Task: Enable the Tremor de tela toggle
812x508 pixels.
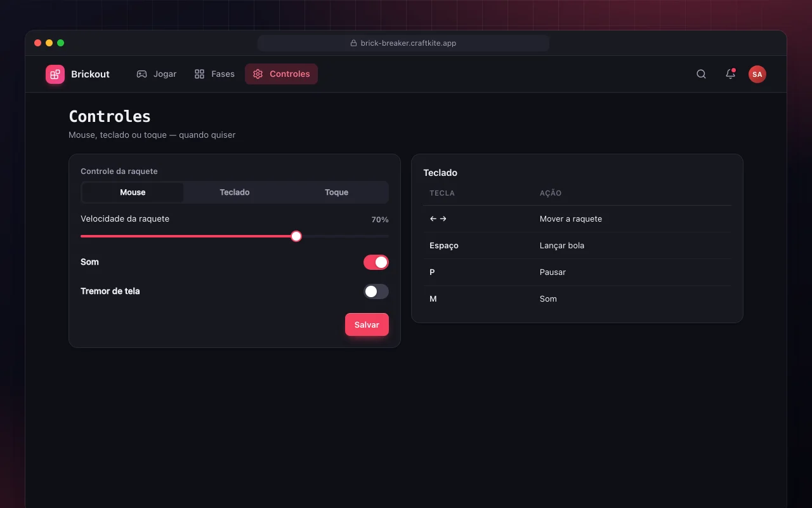Action: tap(376, 291)
